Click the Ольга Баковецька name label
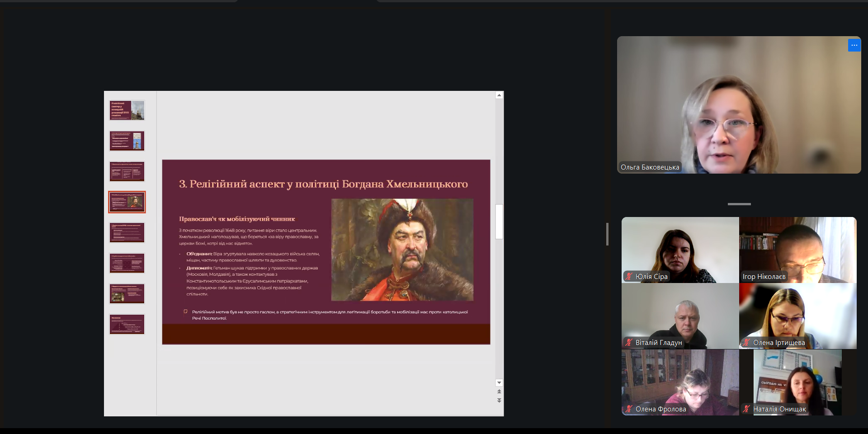Image resolution: width=868 pixels, height=434 pixels. [650, 167]
